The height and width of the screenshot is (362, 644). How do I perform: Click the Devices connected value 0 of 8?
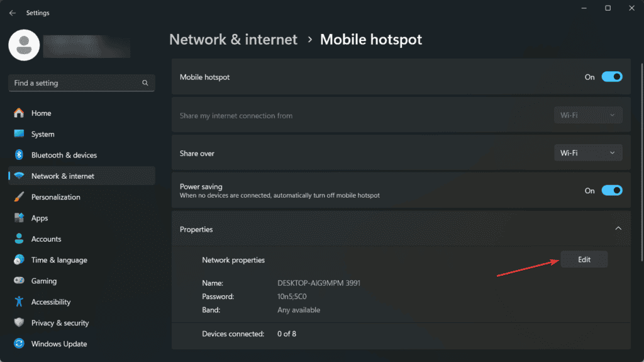[x=287, y=334]
